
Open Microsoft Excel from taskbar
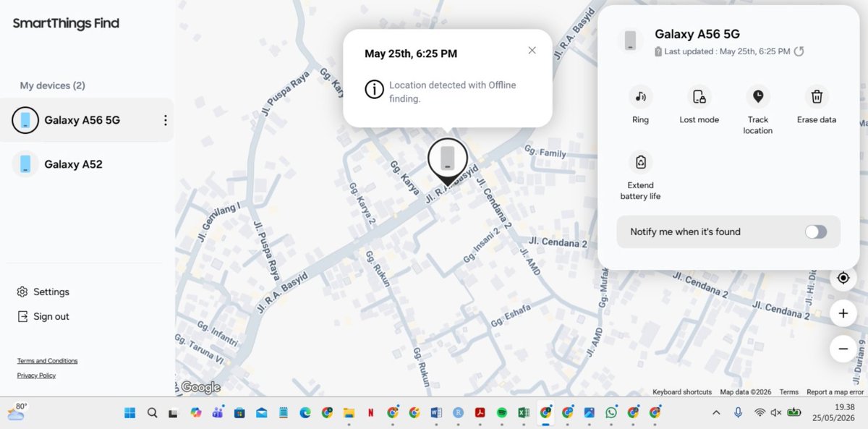point(523,412)
